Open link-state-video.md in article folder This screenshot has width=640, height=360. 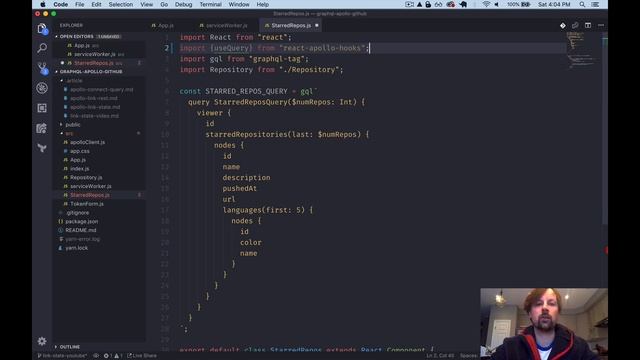94,116
